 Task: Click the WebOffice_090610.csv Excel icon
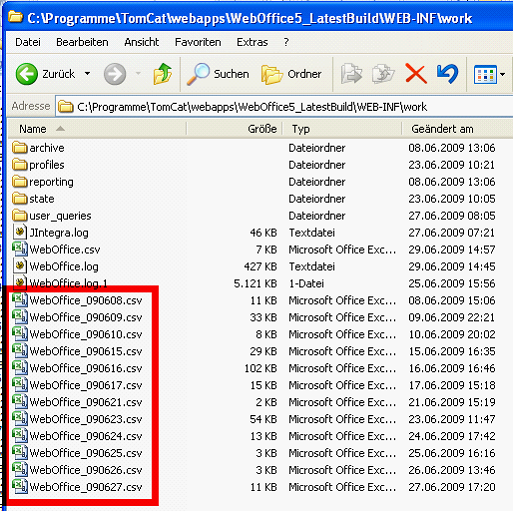(20, 333)
